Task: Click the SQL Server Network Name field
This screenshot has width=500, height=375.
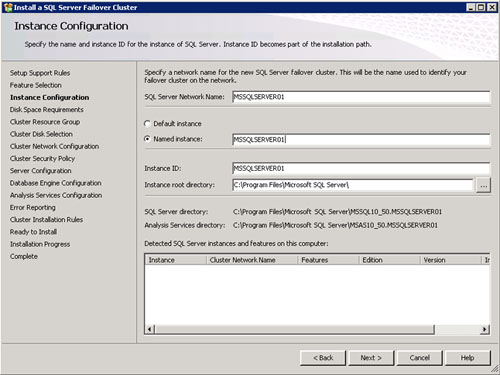Action: pos(361,97)
